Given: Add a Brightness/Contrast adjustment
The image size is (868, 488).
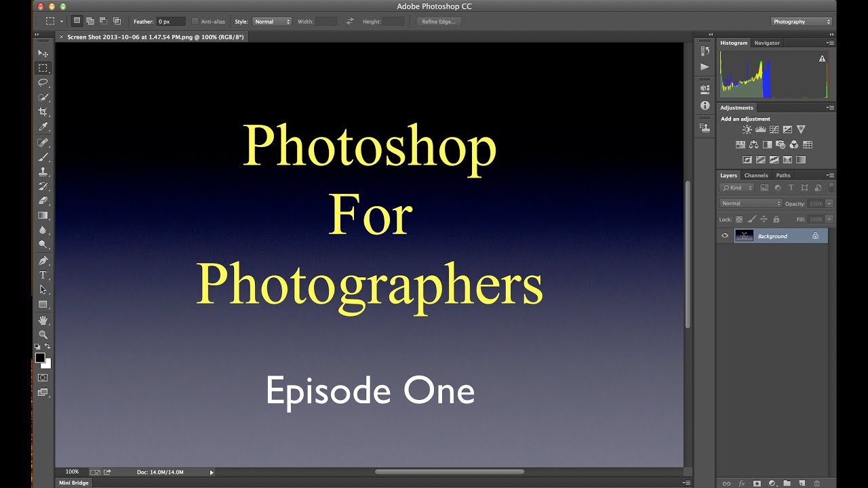Looking at the screenshot, I should 747,129.
